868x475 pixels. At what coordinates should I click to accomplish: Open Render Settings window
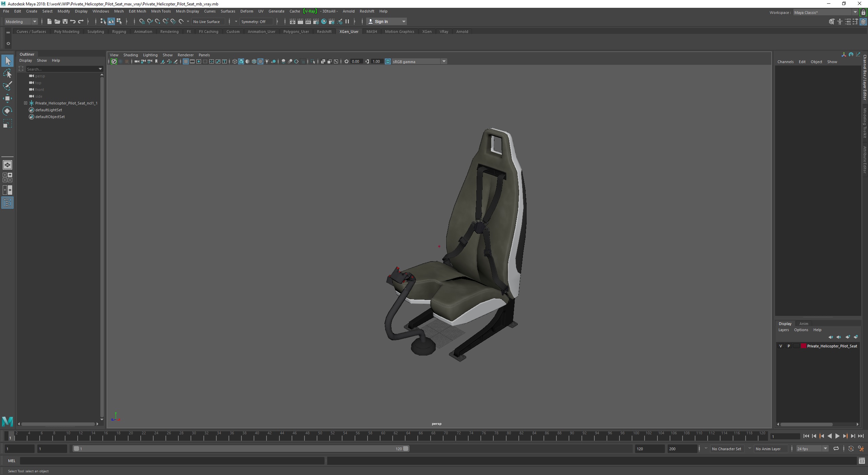click(316, 22)
